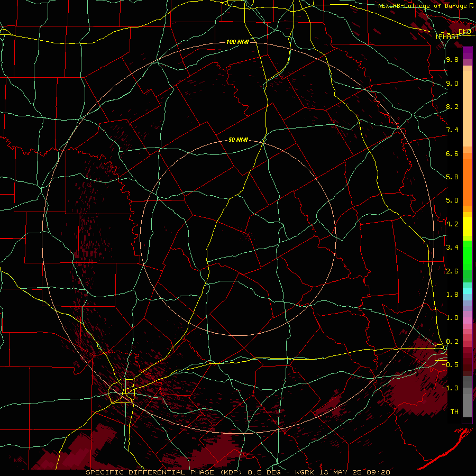Click the '6.6' value on the color scale
Viewport: 476px width, 476px height.
[452, 153]
